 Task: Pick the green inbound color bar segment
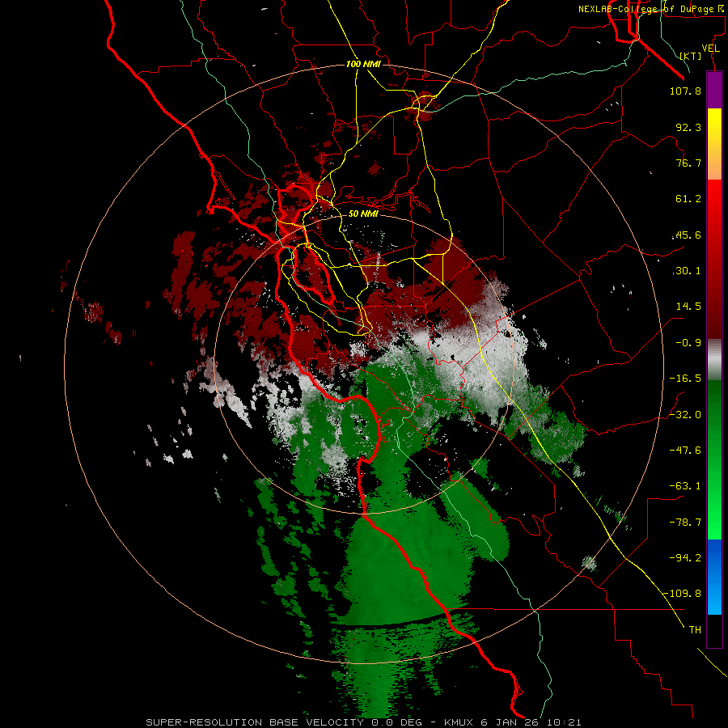[714, 459]
